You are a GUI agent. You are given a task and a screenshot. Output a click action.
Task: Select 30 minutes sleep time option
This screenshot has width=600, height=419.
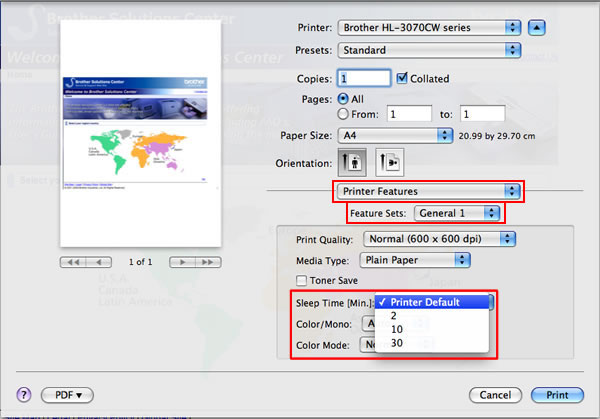[x=432, y=343]
